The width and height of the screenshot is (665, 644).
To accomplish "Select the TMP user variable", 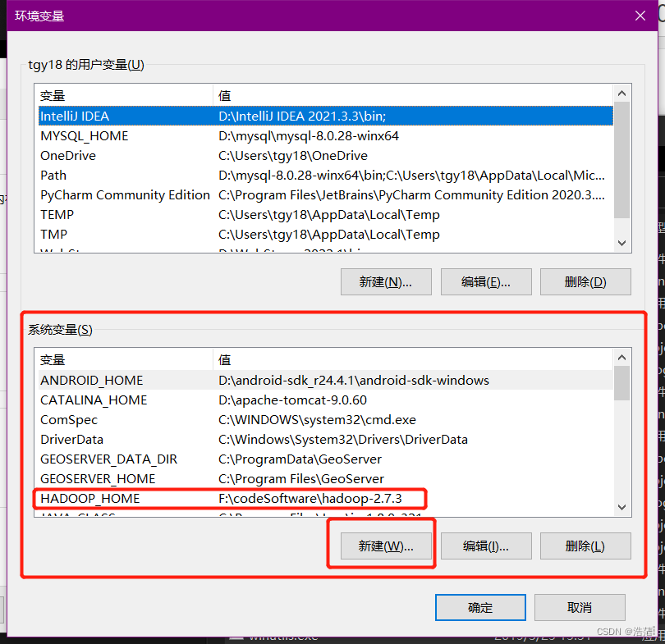I will [326, 235].
